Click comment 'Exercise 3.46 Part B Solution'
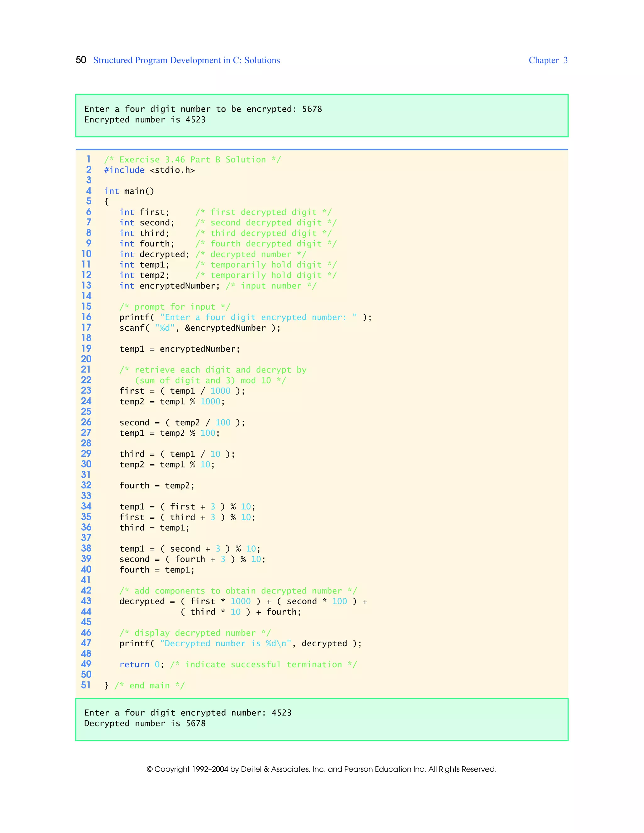The height and width of the screenshot is (833, 644). [x=193, y=160]
